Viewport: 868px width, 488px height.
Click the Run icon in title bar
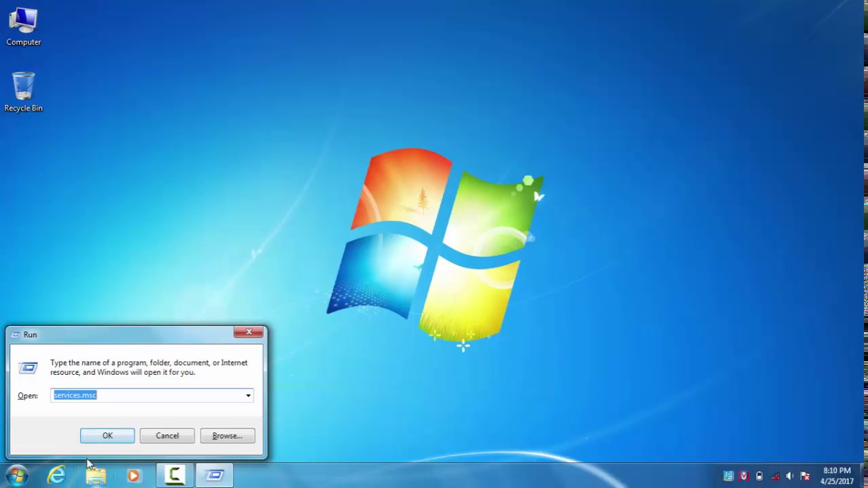coord(16,334)
